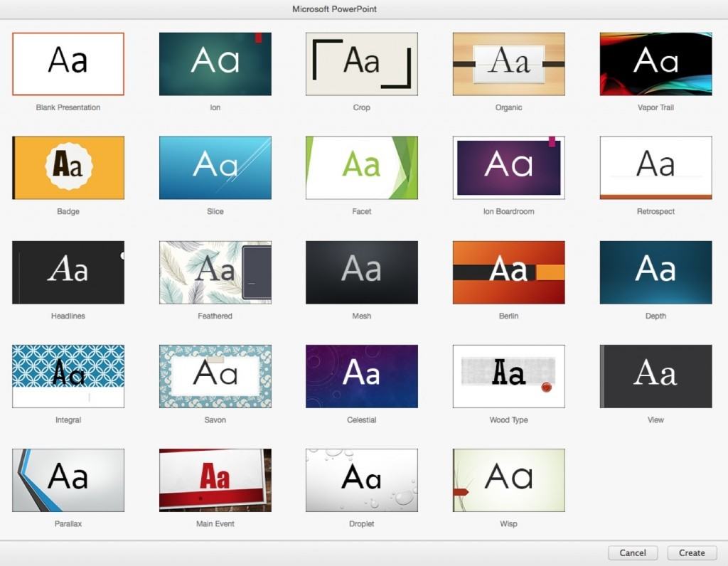728x566 pixels.
Task: Click the "Vapor Trail" label text
Action: (655, 107)
